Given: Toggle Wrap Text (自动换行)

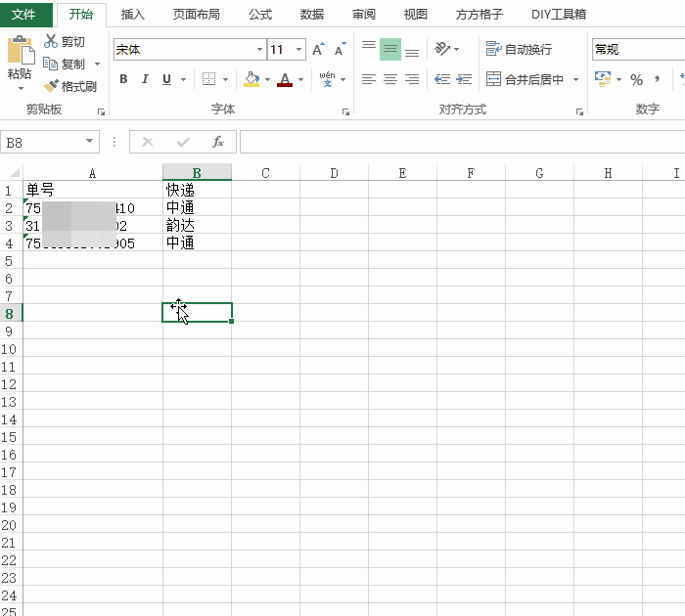Looking at the screenshot, I should tap(519, 49).
